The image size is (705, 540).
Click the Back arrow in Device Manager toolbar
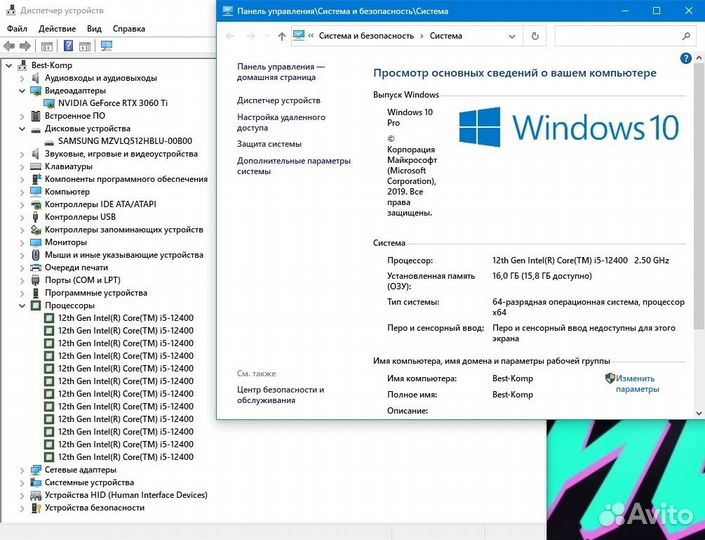pos(9,46)
